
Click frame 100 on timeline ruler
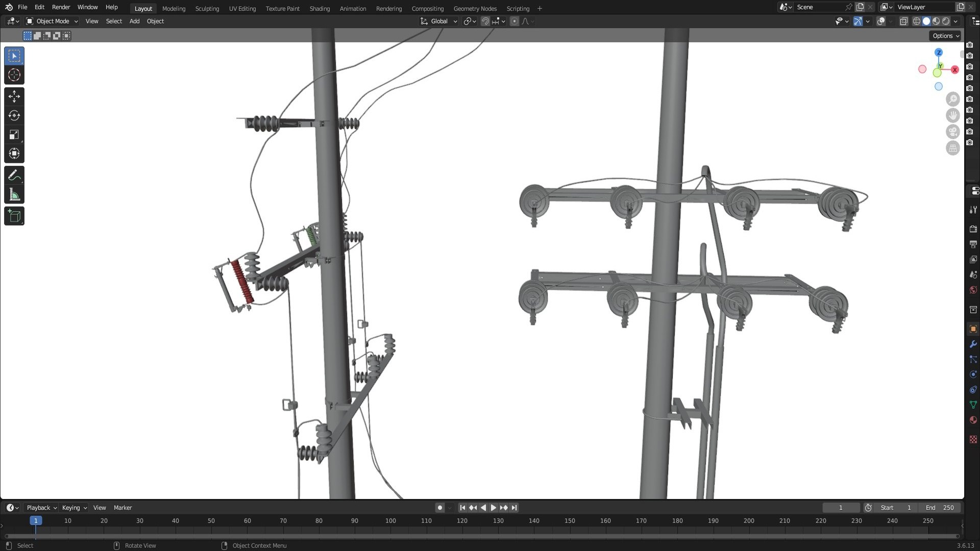(390, 521)
